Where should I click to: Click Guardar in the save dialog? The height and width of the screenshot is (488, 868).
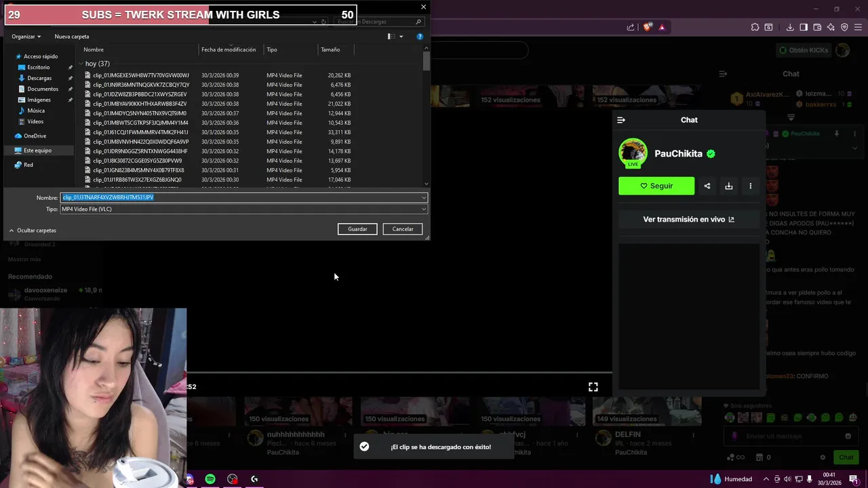(357, 229)
